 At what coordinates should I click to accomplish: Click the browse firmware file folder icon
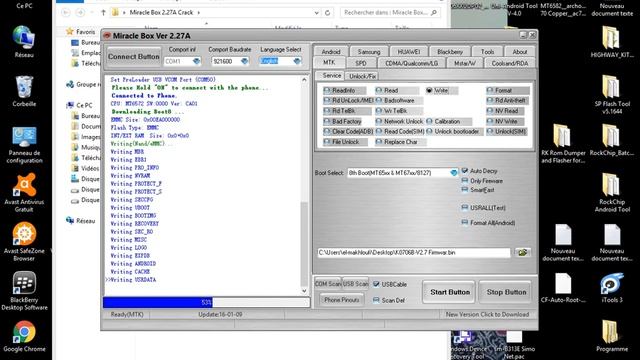tap(522, 252)
